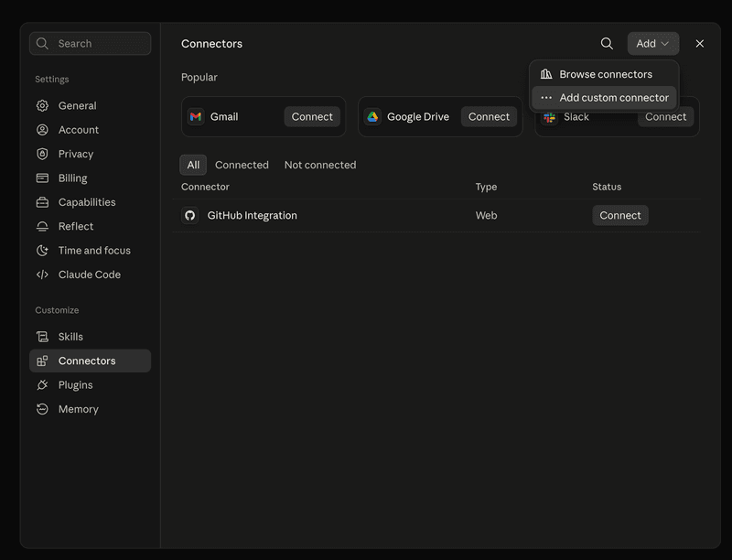Click the Claude Code brackets icon
The image size is (732, 560).
(42, 275)
